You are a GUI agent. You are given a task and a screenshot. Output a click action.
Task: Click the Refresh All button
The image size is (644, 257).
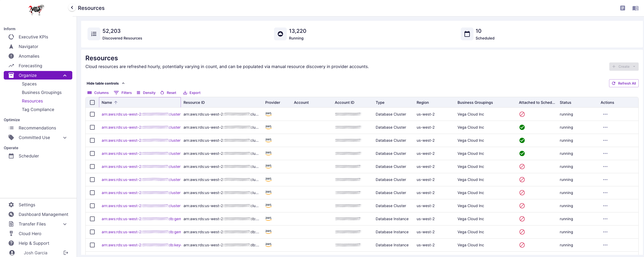tap(624, 83)
